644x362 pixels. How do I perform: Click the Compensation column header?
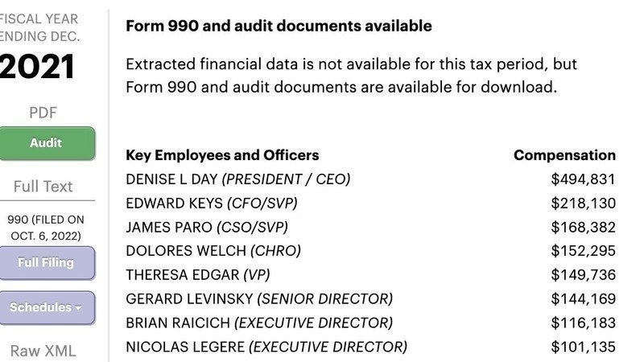564,155
